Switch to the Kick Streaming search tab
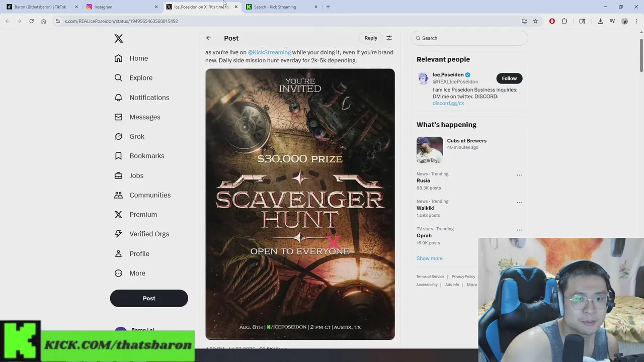This screenshot has height=362, width=644. (281, 7)
